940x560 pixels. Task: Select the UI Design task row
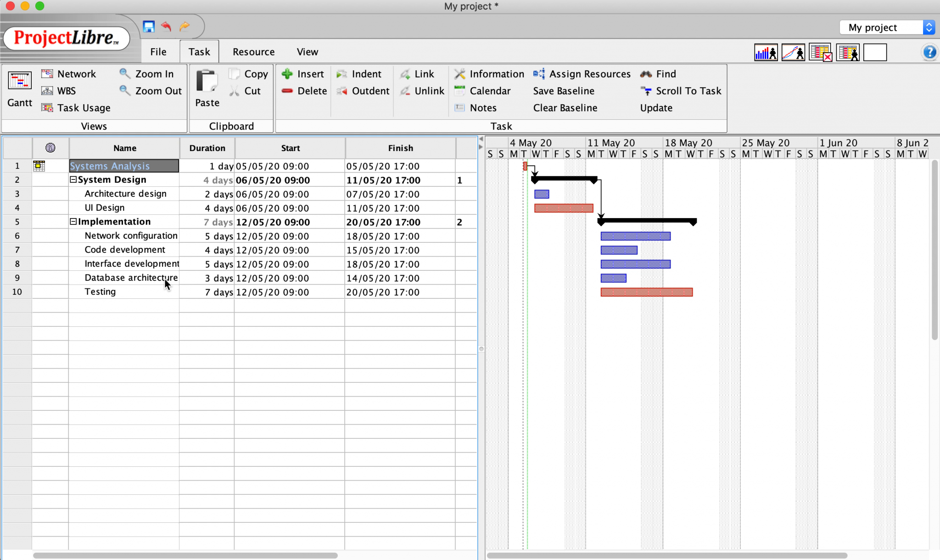coord(105,208)
